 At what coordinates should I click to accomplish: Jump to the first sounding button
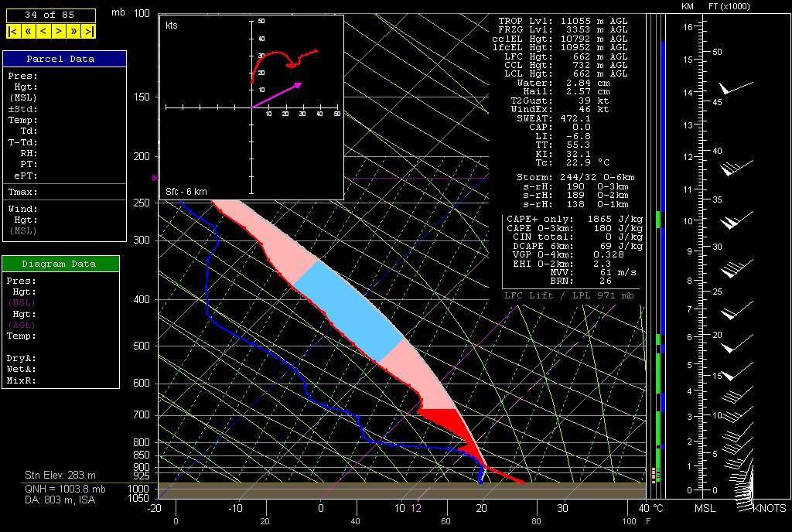13,31
